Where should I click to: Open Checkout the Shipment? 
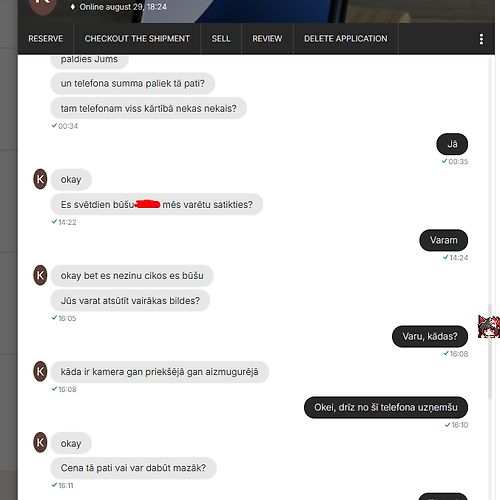click(137, 39)
